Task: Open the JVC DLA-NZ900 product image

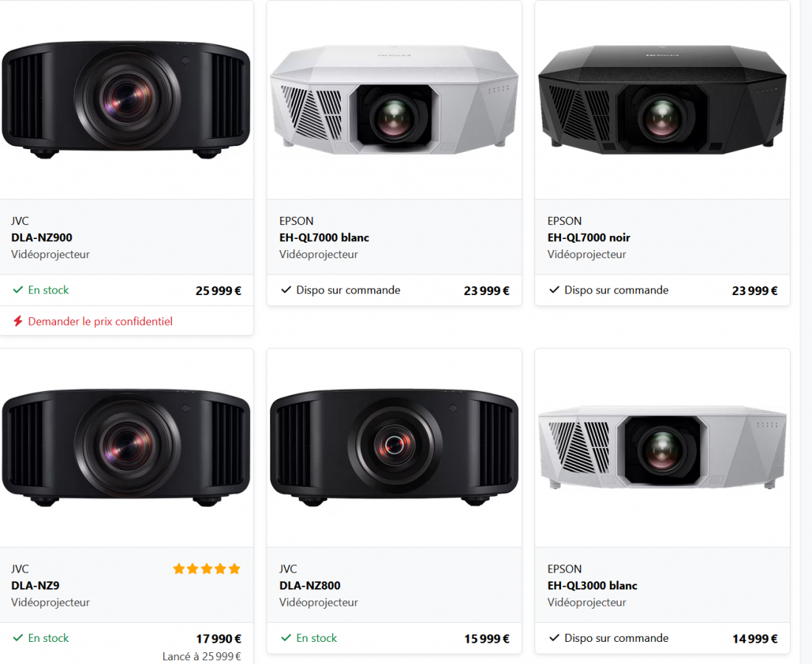Action: 126,100
